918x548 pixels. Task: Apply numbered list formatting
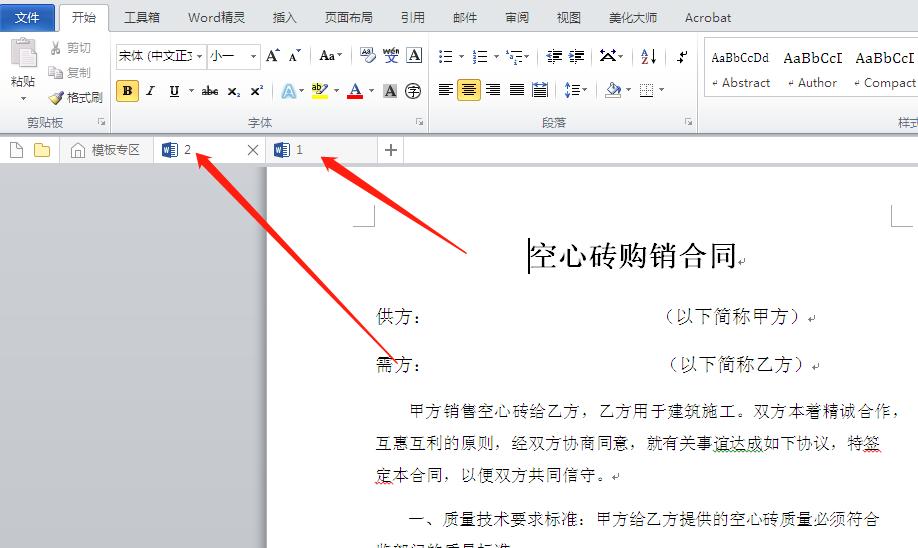tap(479, 56)
